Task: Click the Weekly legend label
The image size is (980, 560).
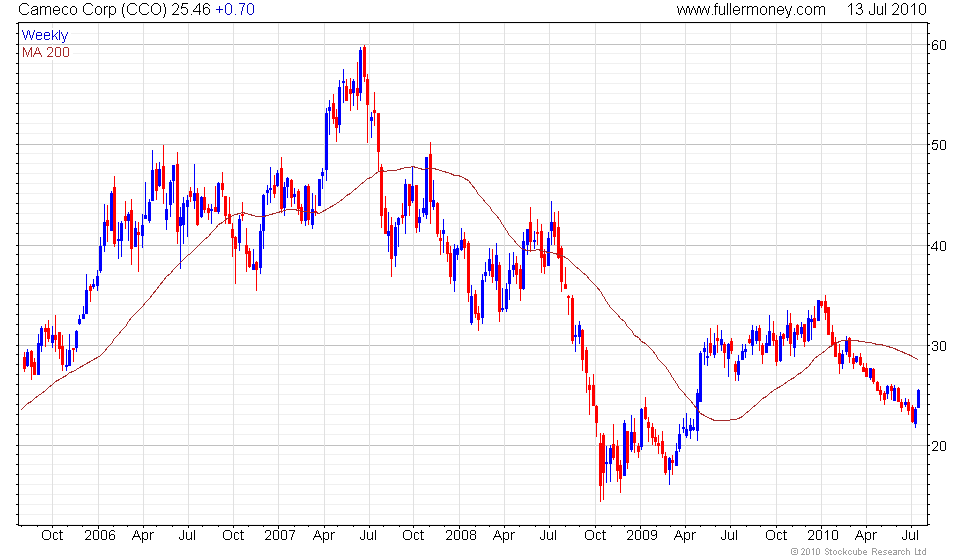Action: (44, 36)
